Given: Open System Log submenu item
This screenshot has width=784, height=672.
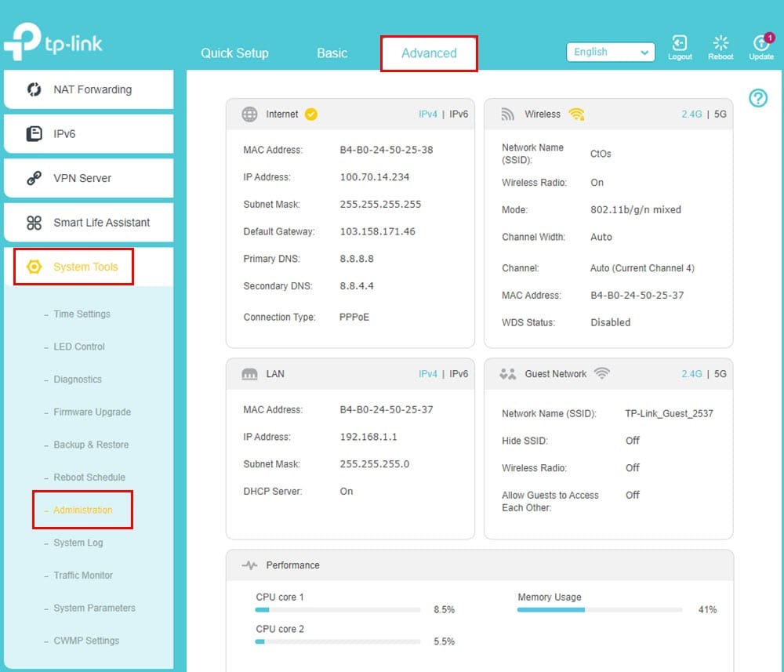Looking at the screenshot, I should pos(78,543).
